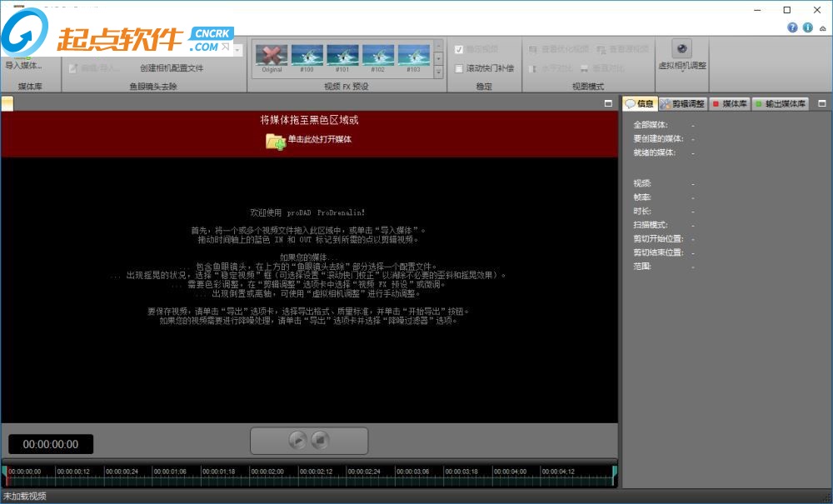Click the open media folder icon
Image resolution: width=833 pixels, height=504 pixels.
click(276, 141)
